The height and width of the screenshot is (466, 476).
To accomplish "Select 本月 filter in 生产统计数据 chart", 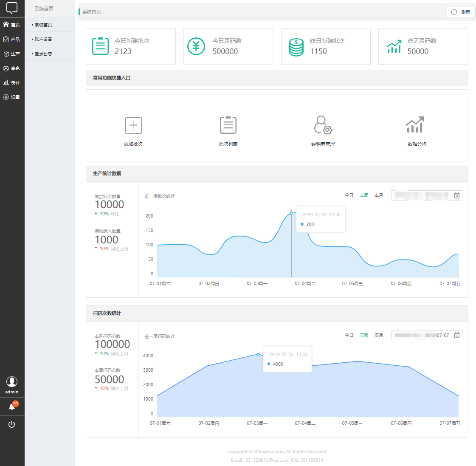I will [379, 195].
